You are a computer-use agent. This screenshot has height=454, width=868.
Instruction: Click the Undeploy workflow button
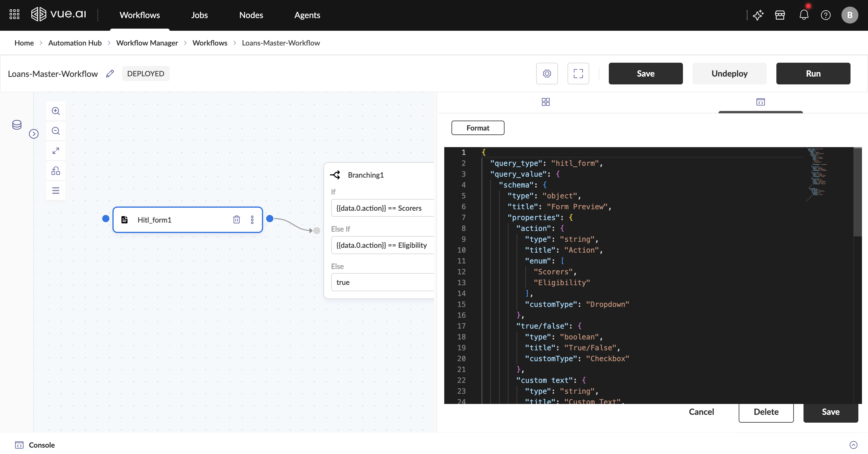point(729,74)
